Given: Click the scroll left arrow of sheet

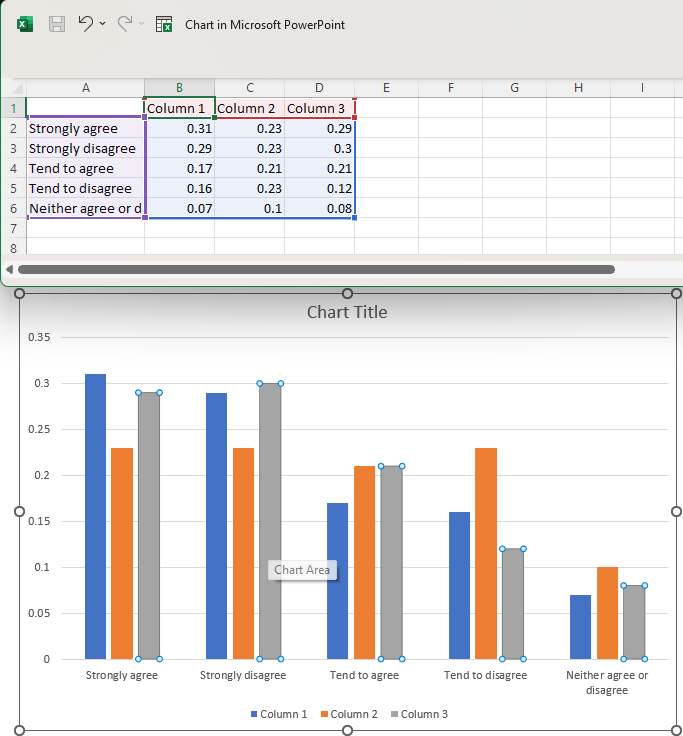Looking at the screenshot, I should pos(10,269).
